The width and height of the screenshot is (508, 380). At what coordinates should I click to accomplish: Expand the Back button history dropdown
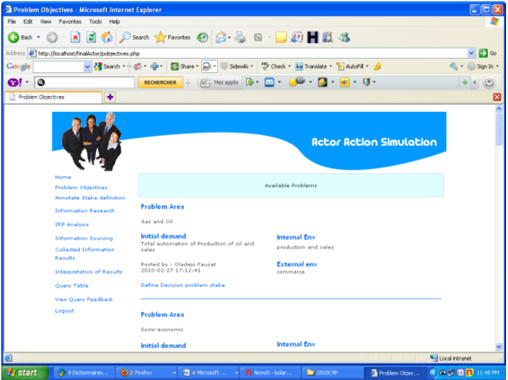click(x=39, y=37)
